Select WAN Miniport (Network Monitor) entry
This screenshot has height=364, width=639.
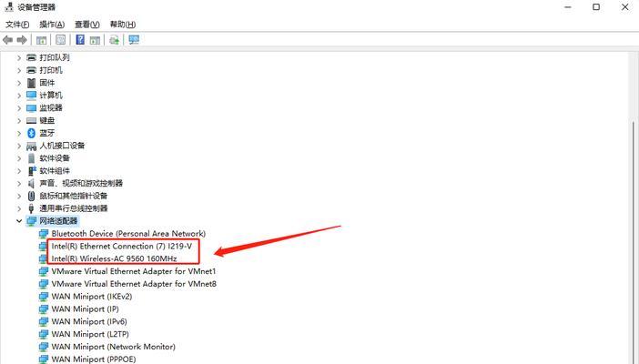click(113, 347)
